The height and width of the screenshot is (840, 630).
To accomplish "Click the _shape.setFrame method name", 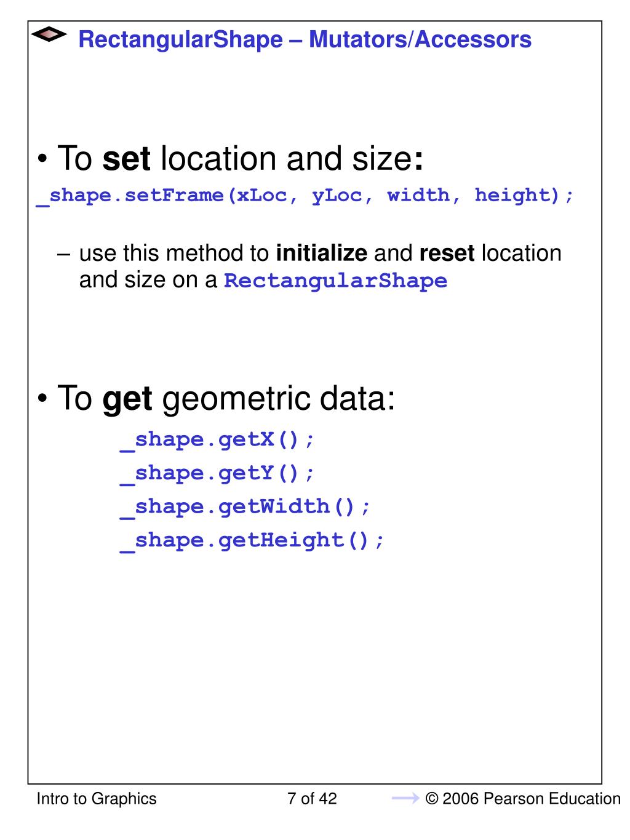I will (130, 196).
